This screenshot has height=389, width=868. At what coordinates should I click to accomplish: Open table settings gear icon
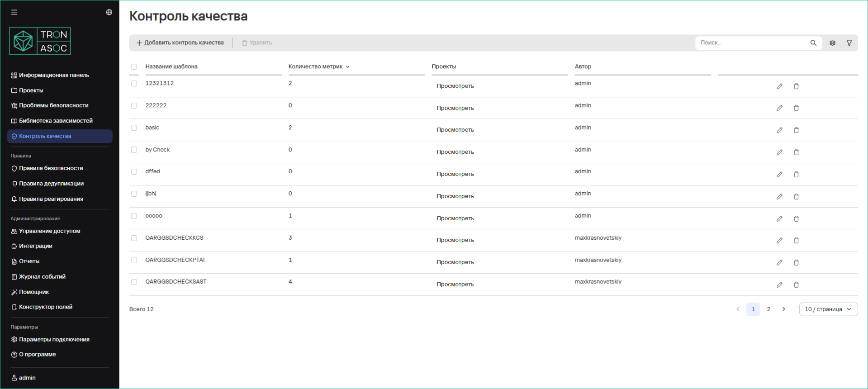click(x=832, y=43)
